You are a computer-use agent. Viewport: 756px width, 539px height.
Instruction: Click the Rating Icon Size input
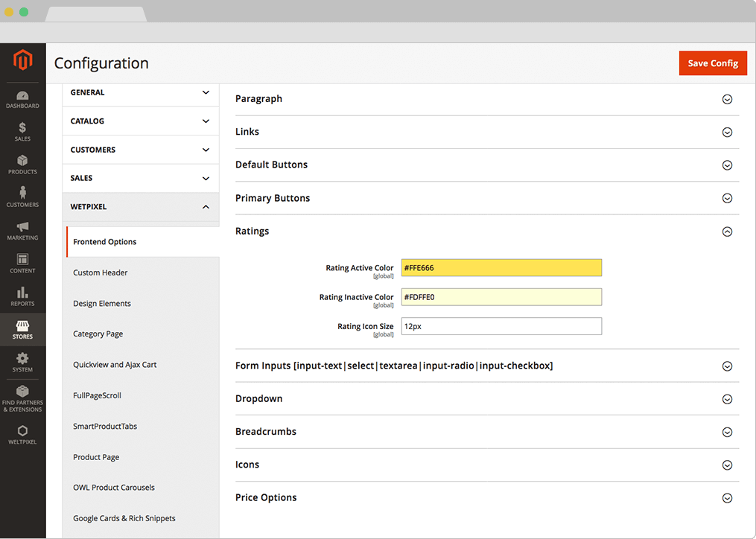[x=501, y=326]
